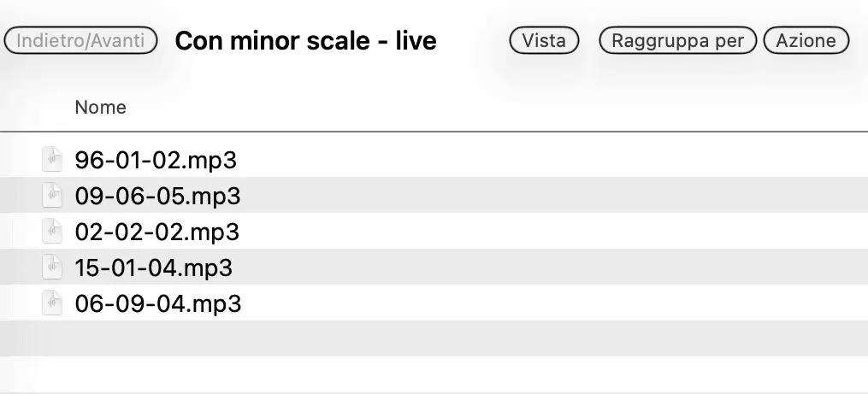Open the Azione actions menu
Image resolution: width=868 pixels, height=394 pixels.
point(805,40)
